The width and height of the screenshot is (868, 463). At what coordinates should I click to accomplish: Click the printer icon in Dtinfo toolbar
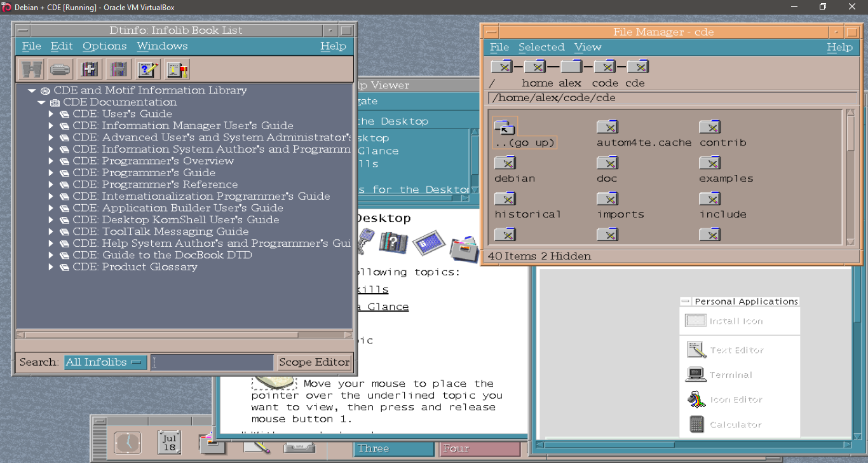pyautogui.click(x=60, y=69)
